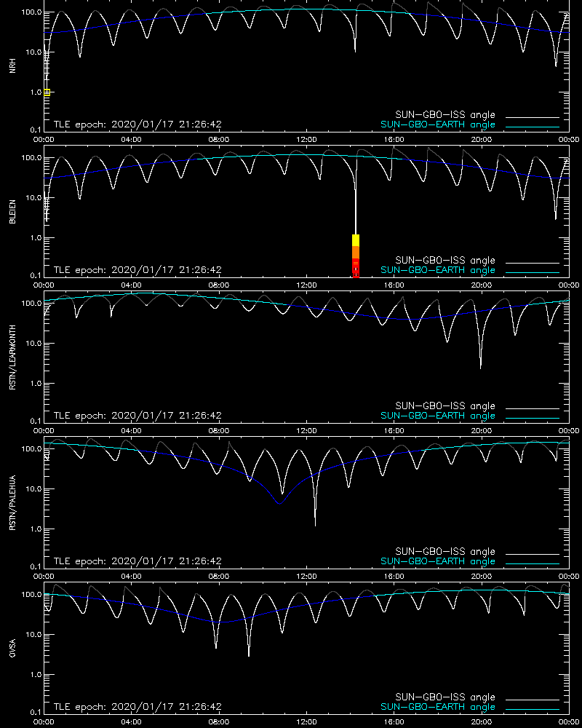Click the 04:00 time label under the NRH plot
The width and height of the screenshot is (582, 728).
tap(132, 139)
